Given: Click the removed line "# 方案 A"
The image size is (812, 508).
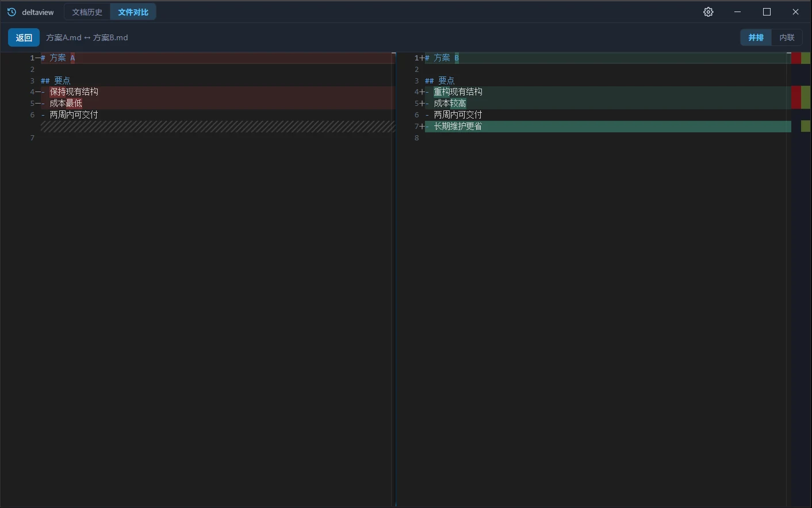Looking at the screenshot, I should 218,58.
